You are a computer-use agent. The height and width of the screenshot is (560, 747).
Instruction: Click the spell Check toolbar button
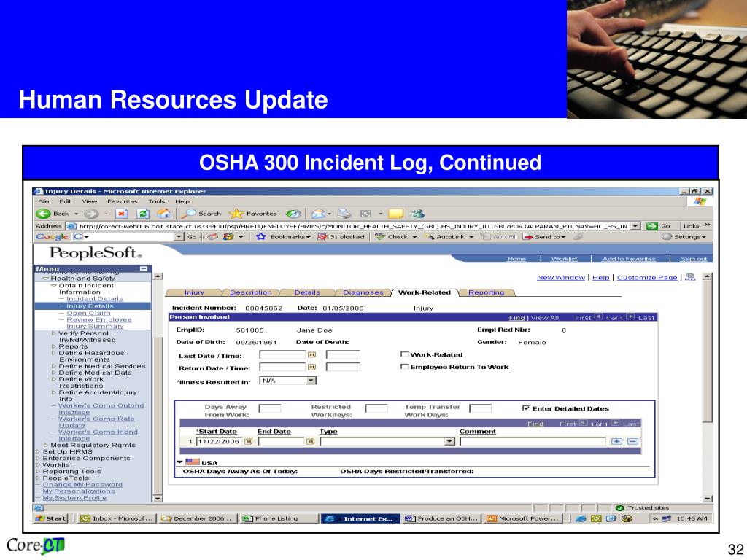coord(392,237)
